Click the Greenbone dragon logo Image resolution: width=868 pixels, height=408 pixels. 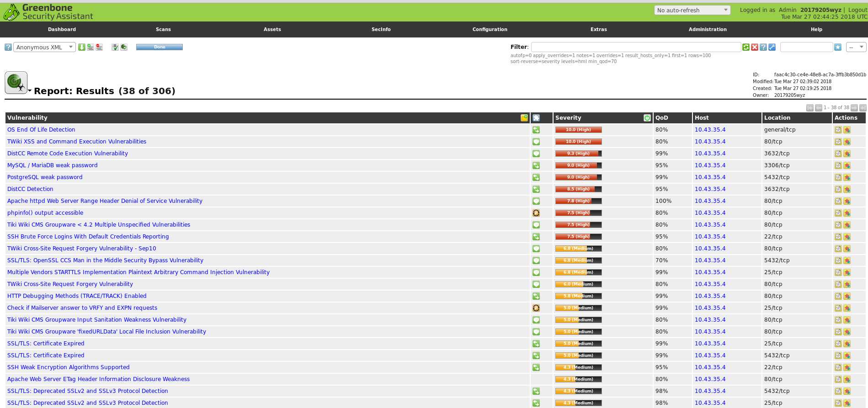click(x=11, y=12)
